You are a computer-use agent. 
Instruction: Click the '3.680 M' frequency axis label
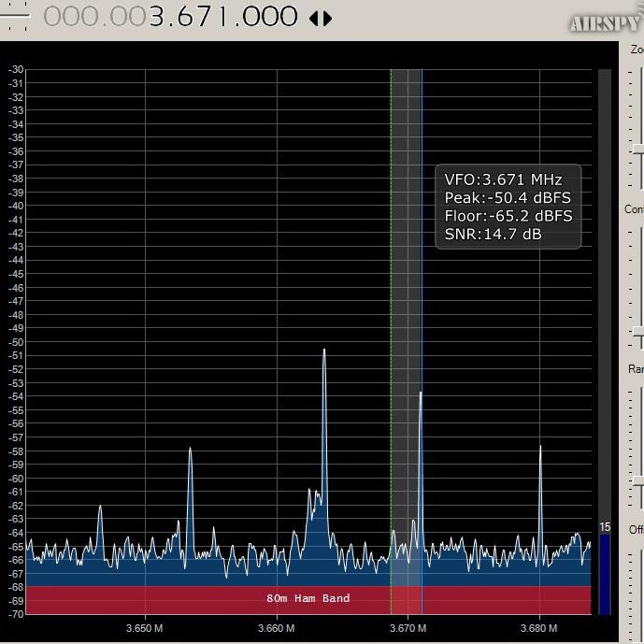click(539, 628)
